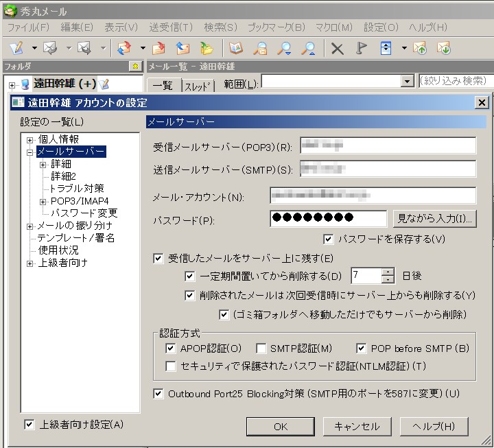Viewport: 494px width, 448px height.
Task: Click the receive mail envelope icon
Action: (x=158, y=48)
